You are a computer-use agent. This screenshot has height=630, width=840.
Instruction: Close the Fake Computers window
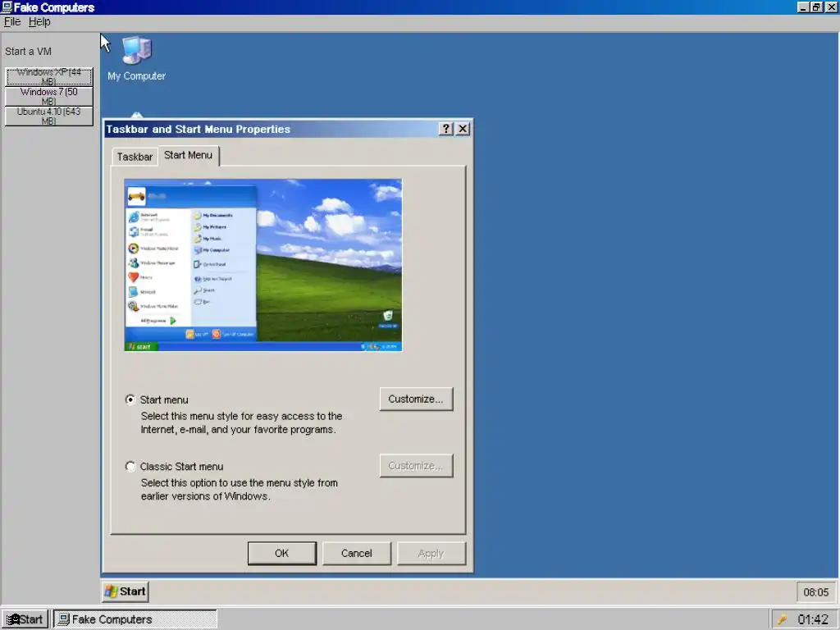(831, 7)
